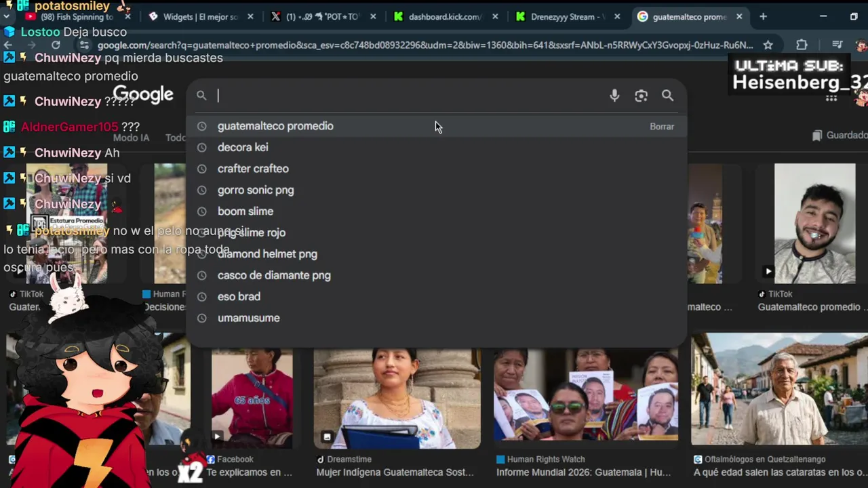The width and height of the screenshot is (868, 488).
Task: Open 'A qué edad salen las cataratas' link
Action: coord(781,472)
